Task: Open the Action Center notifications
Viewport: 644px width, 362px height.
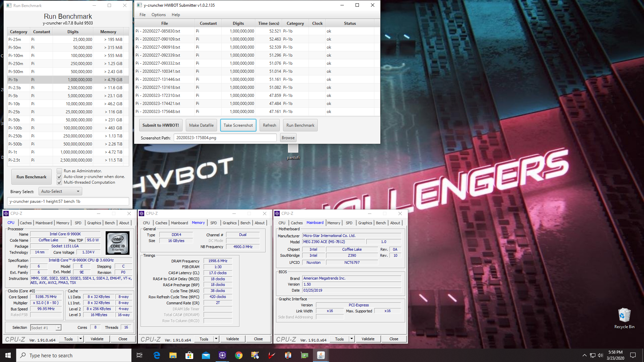Action: 633,355
